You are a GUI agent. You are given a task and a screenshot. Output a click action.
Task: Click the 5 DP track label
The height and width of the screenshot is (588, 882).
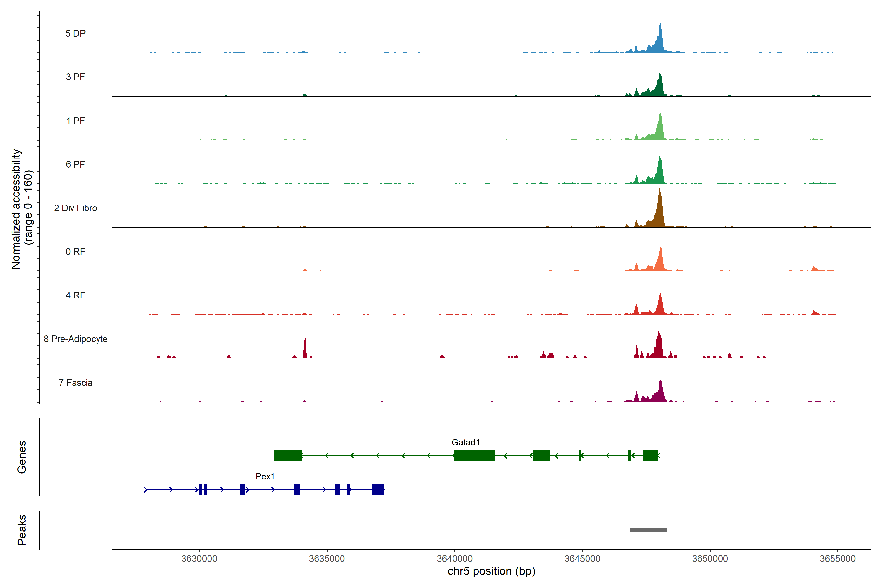click(75, 33)
